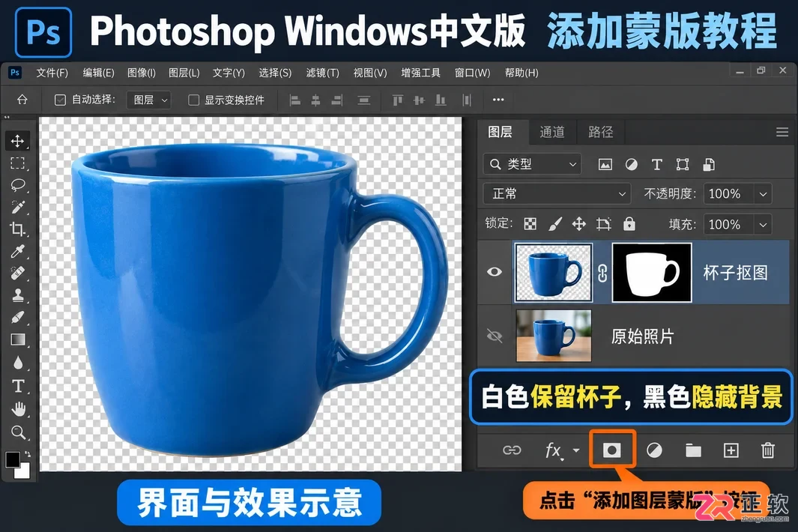Click Align left edges icon
Image resolution: width=798 pixels, height=532 pixels.
click(294, 100)
